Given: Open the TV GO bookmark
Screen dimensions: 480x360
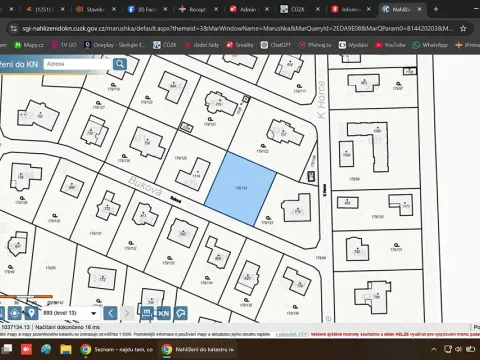Looking at the screenshot, I should pyautogui.click(x=64, y=45).
